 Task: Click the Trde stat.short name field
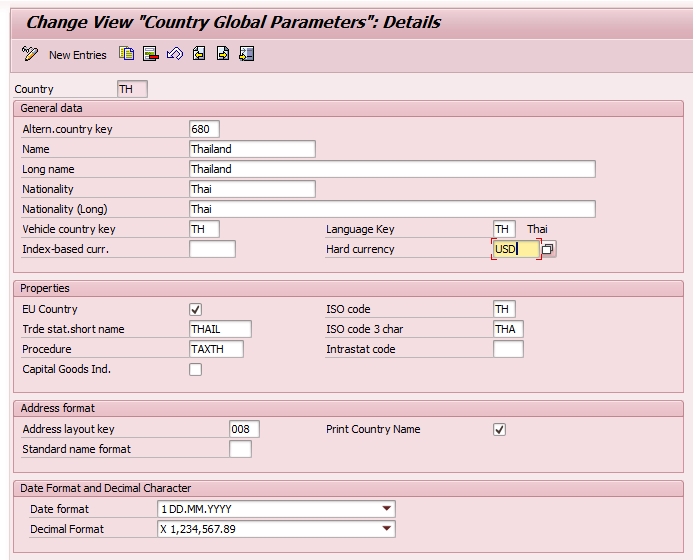220,329
